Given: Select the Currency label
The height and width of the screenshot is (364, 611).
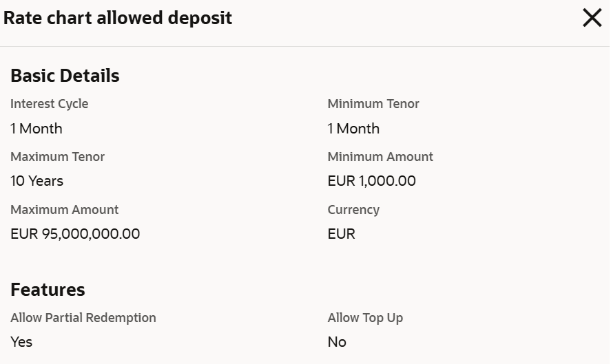Looking at the screenshot, I should [x=353, y=210].
